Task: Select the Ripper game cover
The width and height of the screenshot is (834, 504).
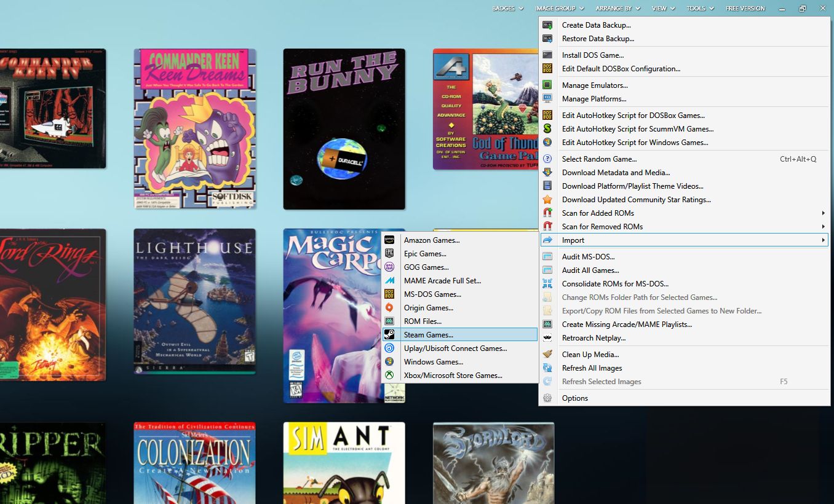Action: tap(53, 463)
